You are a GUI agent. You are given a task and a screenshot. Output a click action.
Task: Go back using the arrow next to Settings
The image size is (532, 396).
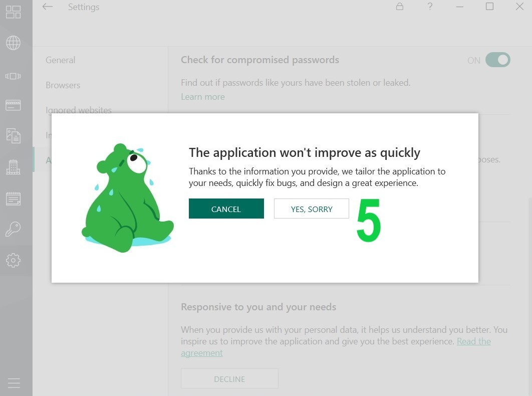tap(48, 7)
